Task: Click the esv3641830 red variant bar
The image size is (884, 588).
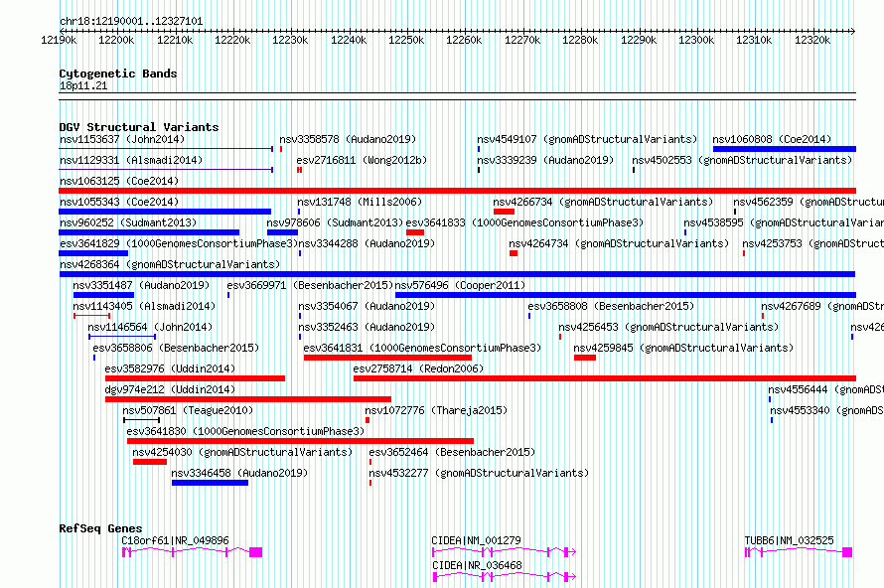Action: (301, 441)
